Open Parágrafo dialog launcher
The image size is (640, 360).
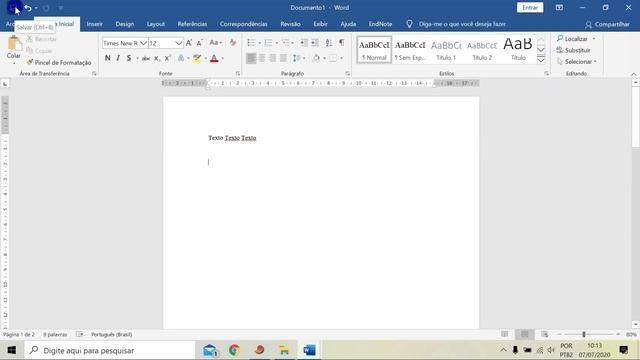347,73
